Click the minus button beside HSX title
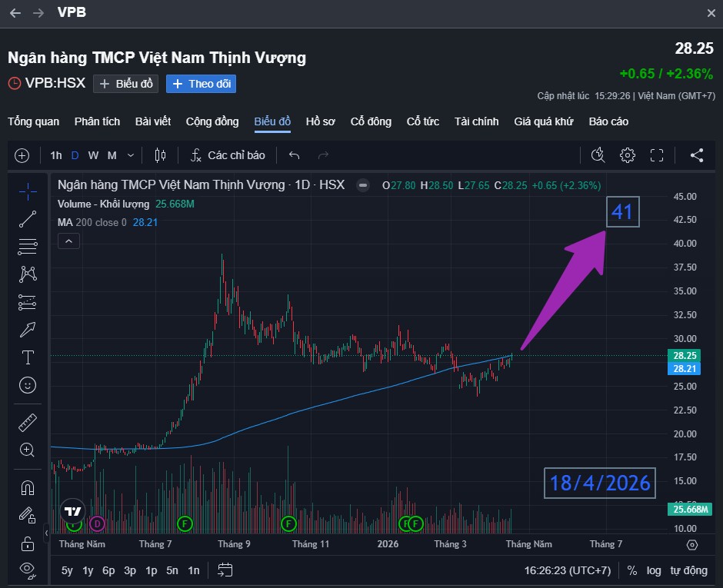This screenshot has width=723, height=588. 363,186
